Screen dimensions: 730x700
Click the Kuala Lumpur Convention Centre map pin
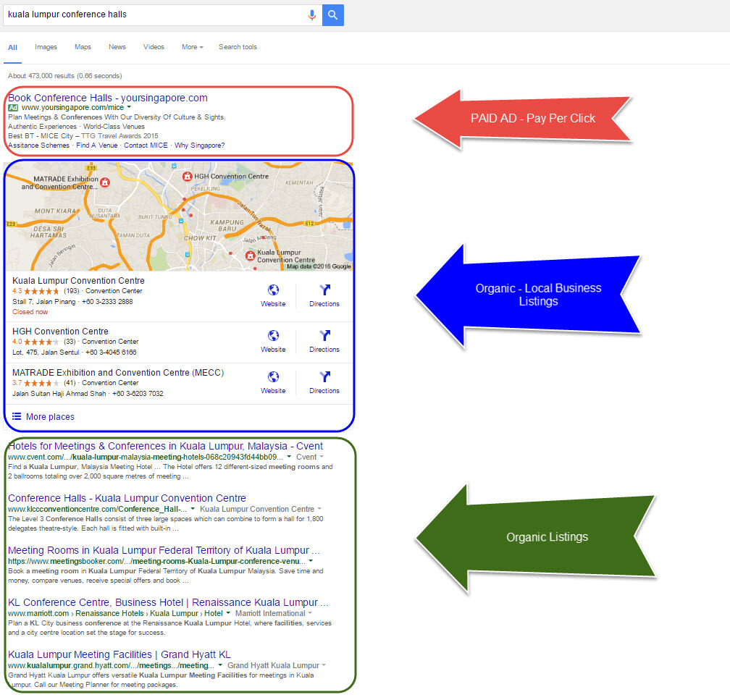click(x=251, y=255)
